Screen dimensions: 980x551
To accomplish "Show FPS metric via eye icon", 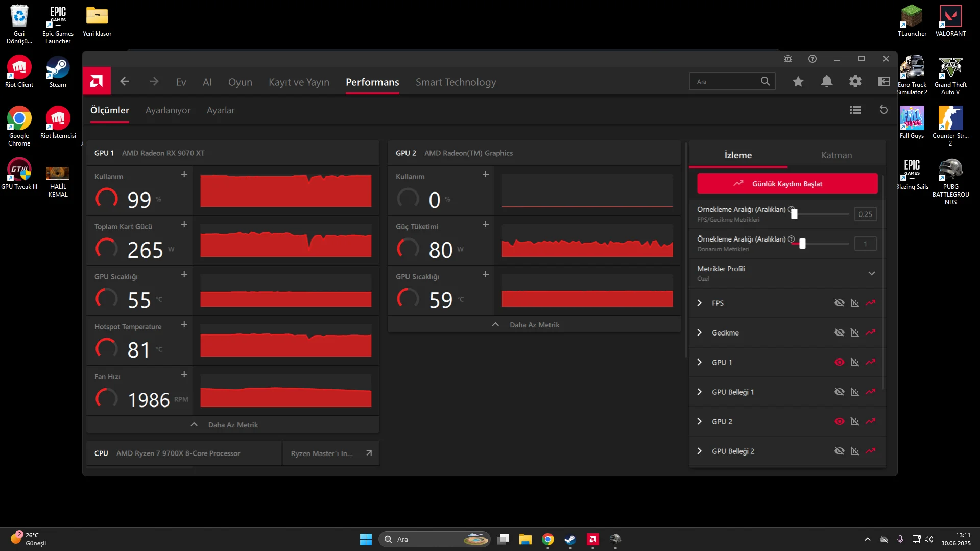I will (x=839, y=303).
